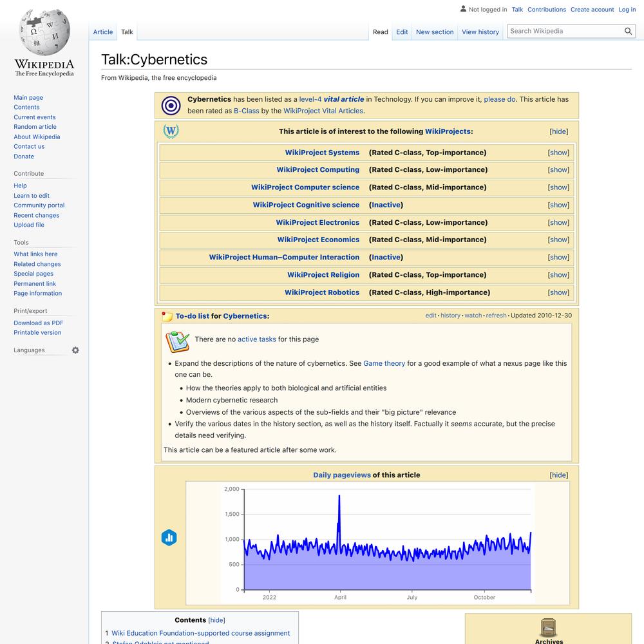Show WikiProject Systems details
The height and width of the screenshot is (644, 644).
point(558,153)
